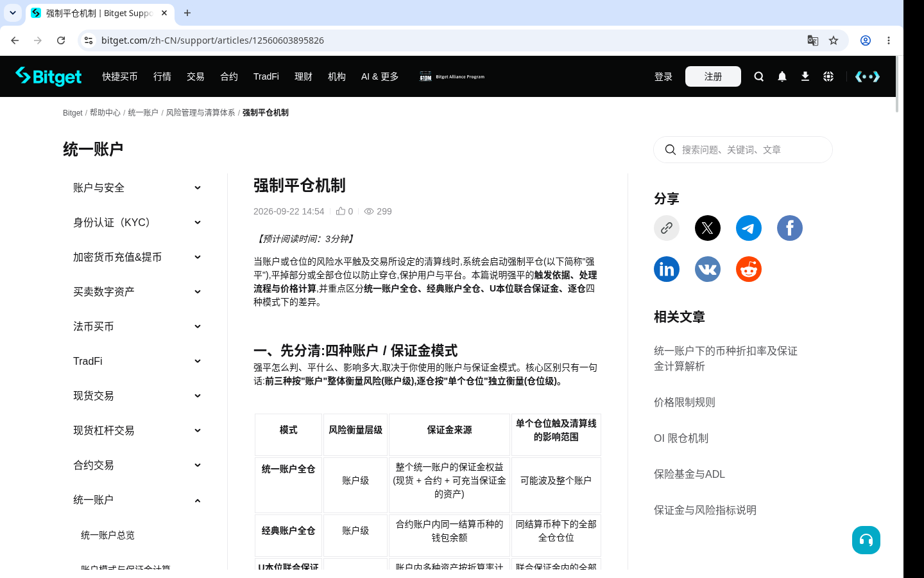Open Chrome's three-dot menu

(x=889, y=40)
